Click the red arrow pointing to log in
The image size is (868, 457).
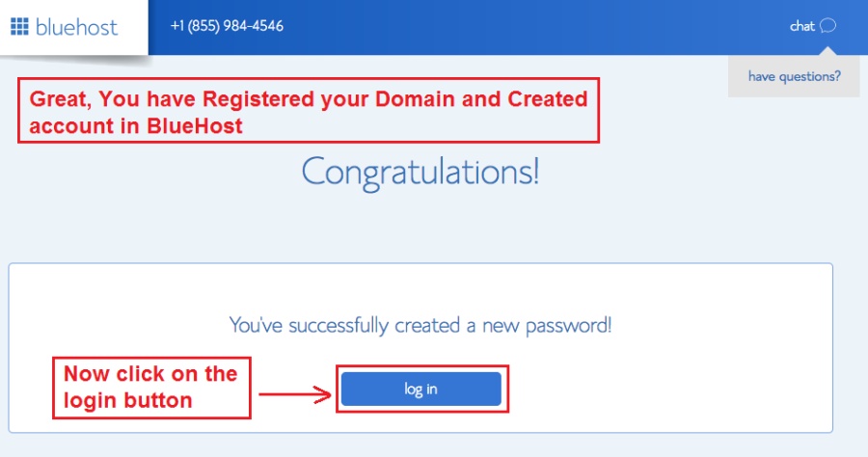click(295, 394)
